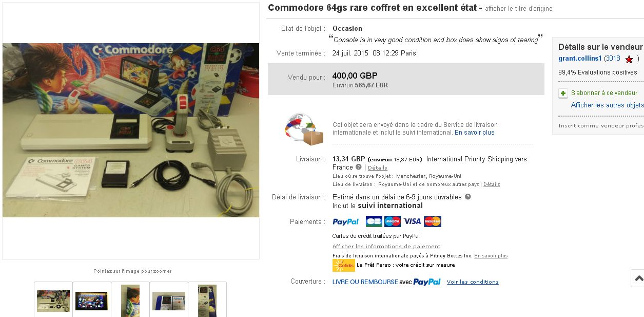This screenshot has height=317, width=644.
Task: Select the fourth product thumbnail
Action: [x=169, y=300]
